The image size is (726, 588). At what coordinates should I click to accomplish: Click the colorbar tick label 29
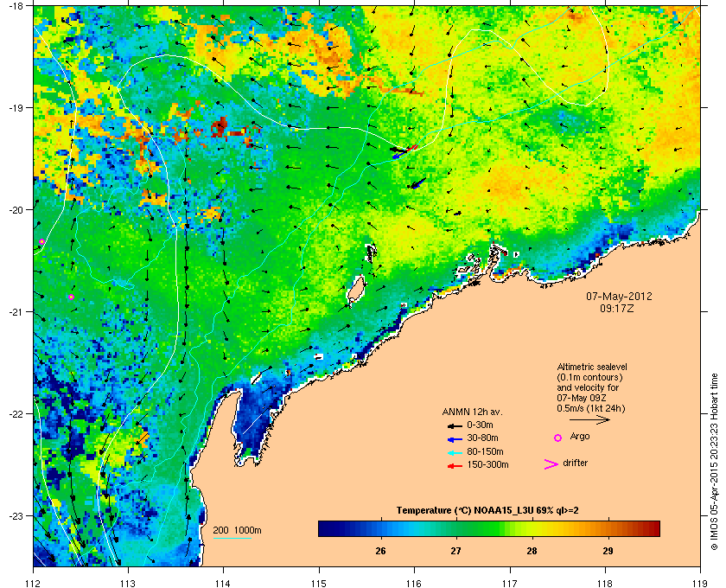(608, 551)
